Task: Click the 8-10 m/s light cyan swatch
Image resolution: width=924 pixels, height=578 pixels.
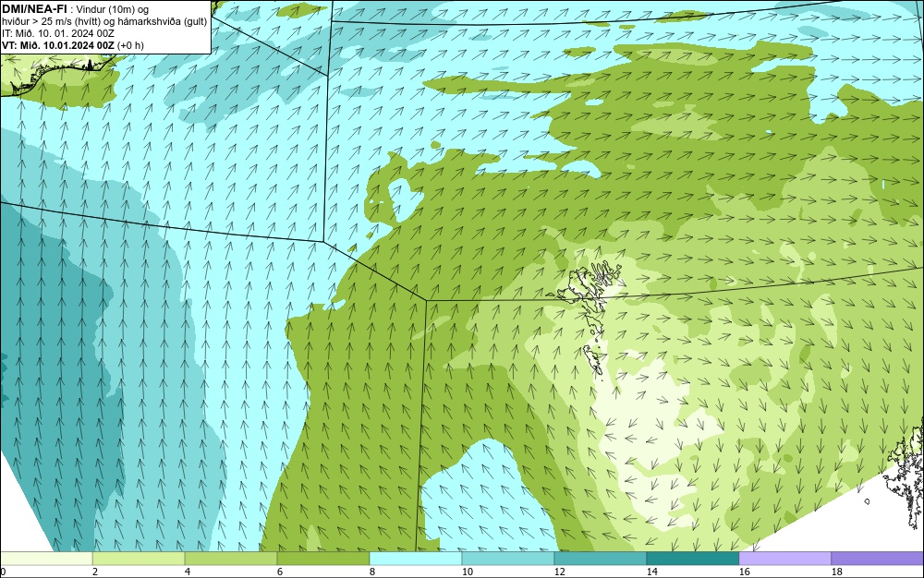Action: click(x=416, y=559)
